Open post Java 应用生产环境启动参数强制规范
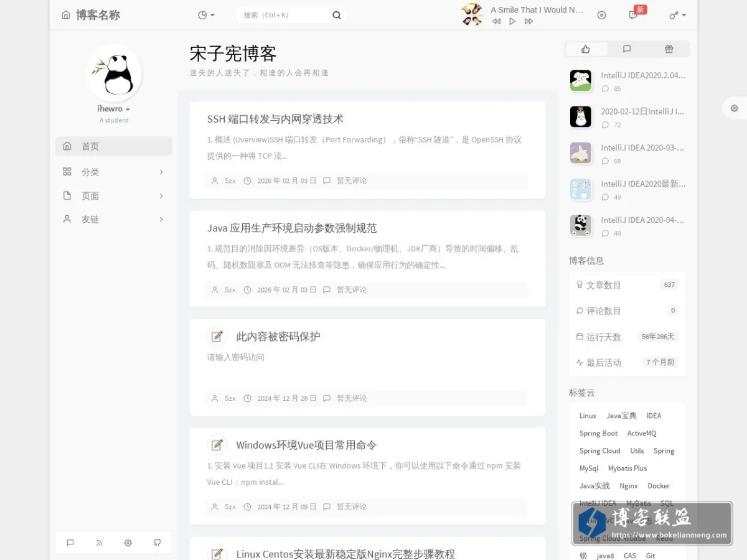The height and width of the screenshot is (560, 747). point(292,228)
